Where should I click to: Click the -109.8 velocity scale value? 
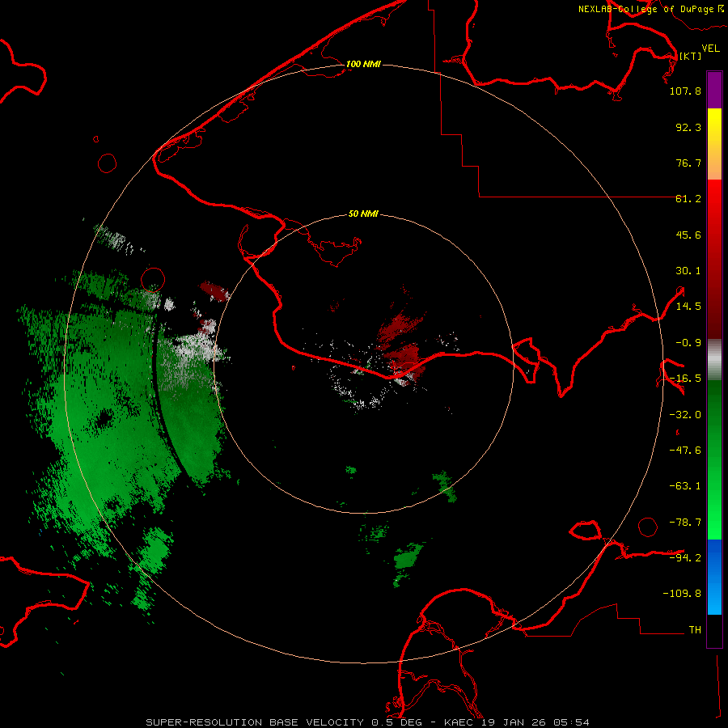tap(682, 594)
